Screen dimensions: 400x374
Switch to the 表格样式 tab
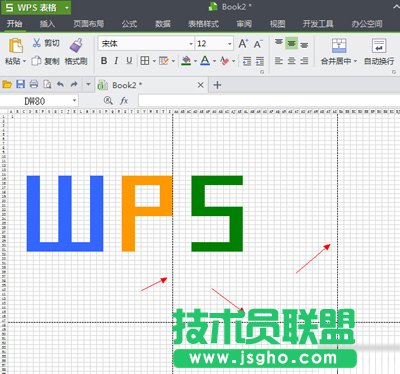(203, 24)
